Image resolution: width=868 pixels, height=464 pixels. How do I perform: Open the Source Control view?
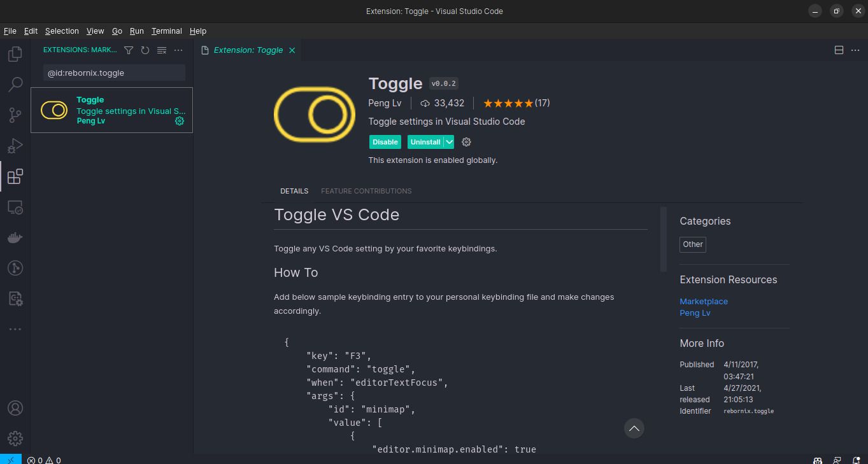[15, 115]
